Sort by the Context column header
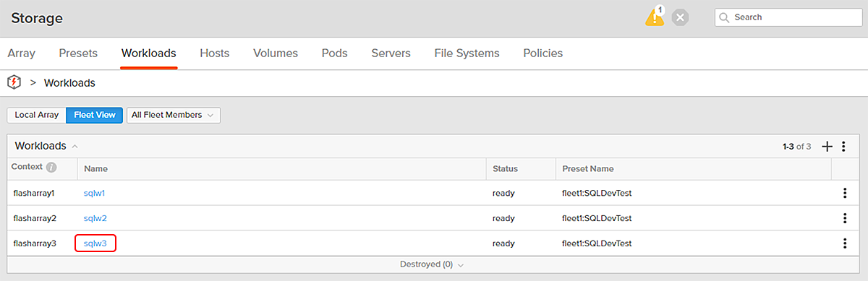 [27, 167]
